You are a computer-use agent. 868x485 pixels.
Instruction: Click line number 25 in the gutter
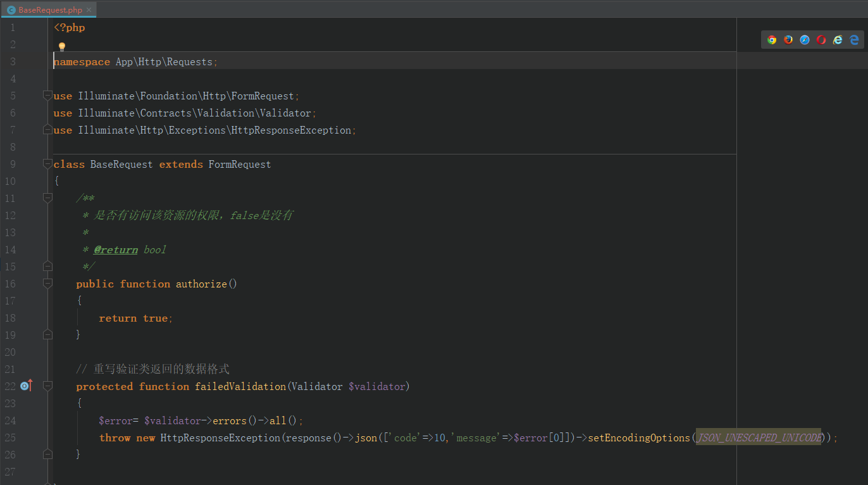[9, 438]
